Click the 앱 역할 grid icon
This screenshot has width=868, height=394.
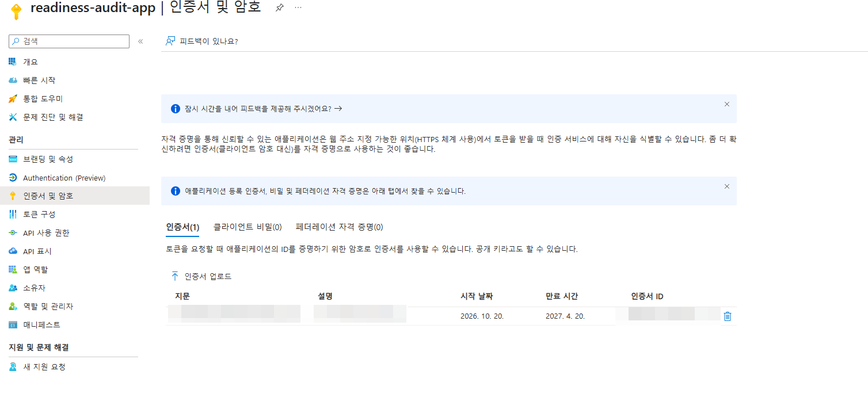point(13,269)
